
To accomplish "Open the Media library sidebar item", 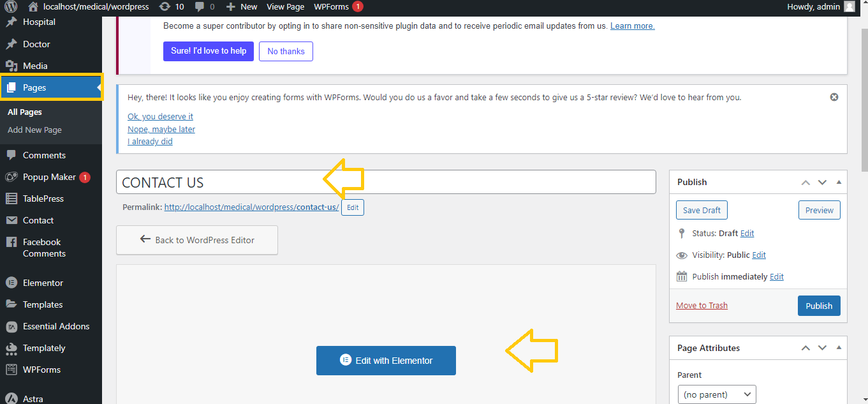I will coord(35,66).
